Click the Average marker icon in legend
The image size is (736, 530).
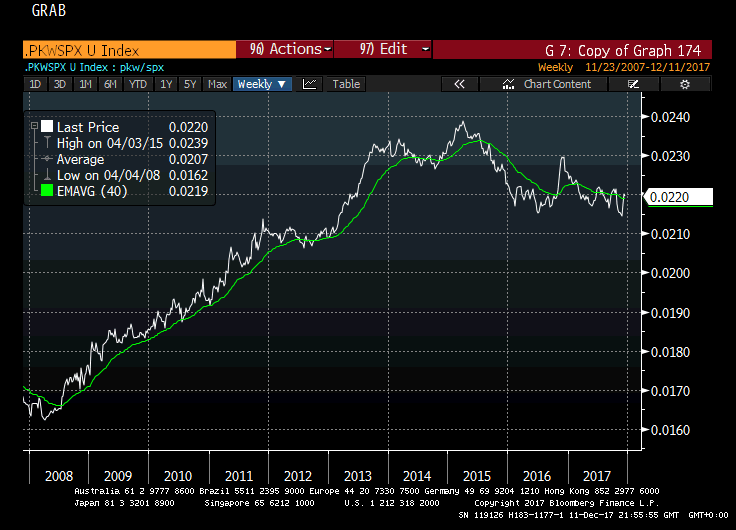[47, 159]
